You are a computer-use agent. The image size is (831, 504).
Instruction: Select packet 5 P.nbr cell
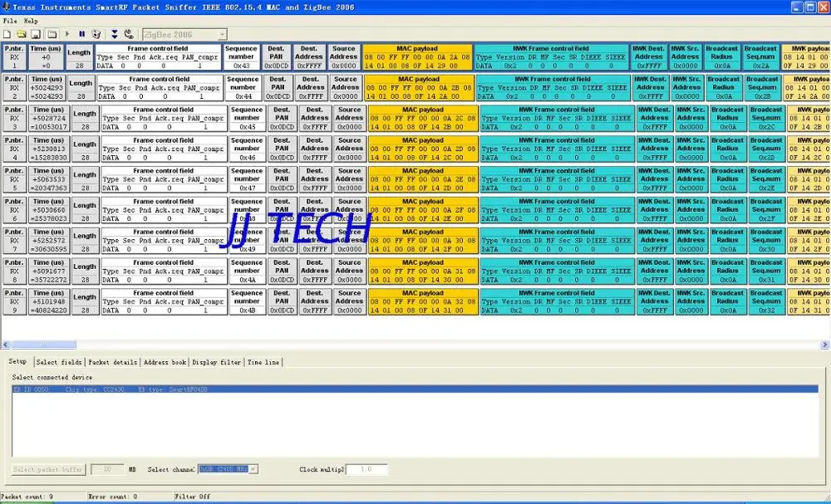[14, 179]
